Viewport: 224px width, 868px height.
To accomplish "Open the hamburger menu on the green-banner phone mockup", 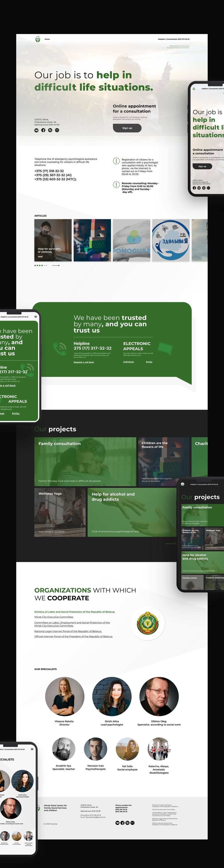I will 36,317.
